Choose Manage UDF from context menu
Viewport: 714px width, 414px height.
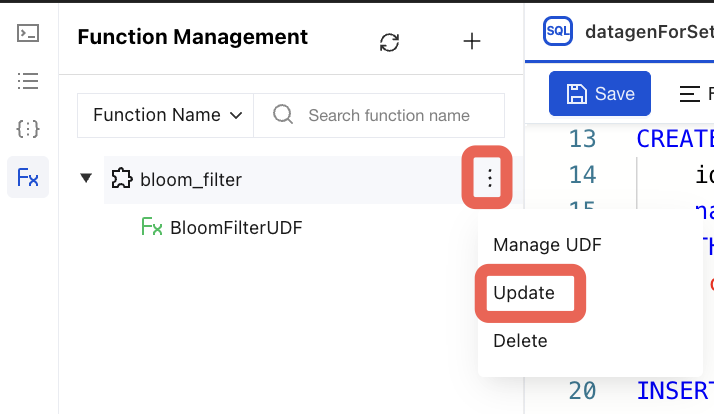click(x=547, y=245)
